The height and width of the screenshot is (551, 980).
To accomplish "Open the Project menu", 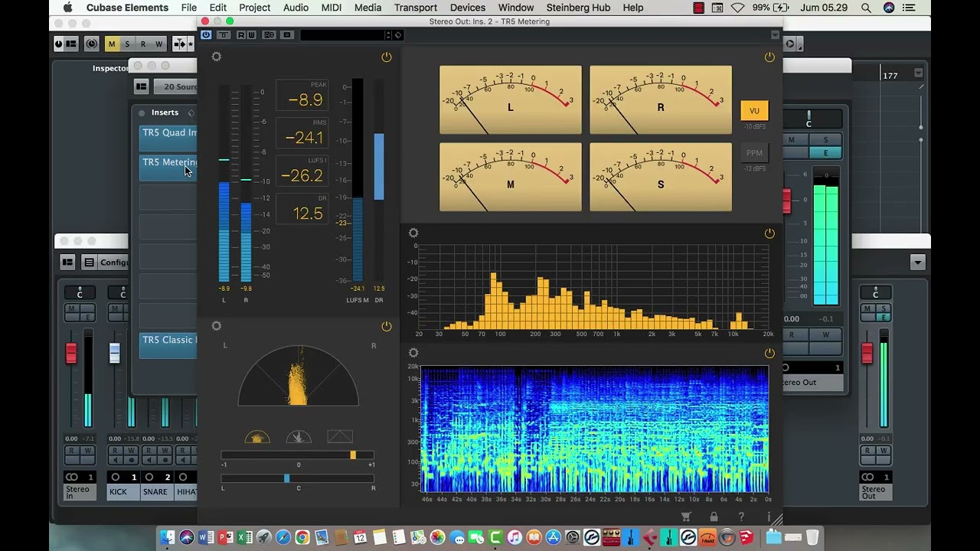I will [255, 8].
